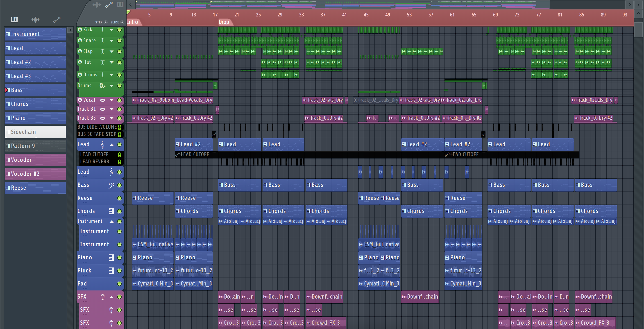The height and width of the screenshot is (329, 644).
Task: Click the first ESM_Gu..native audio clip
Action: (152, 244)
